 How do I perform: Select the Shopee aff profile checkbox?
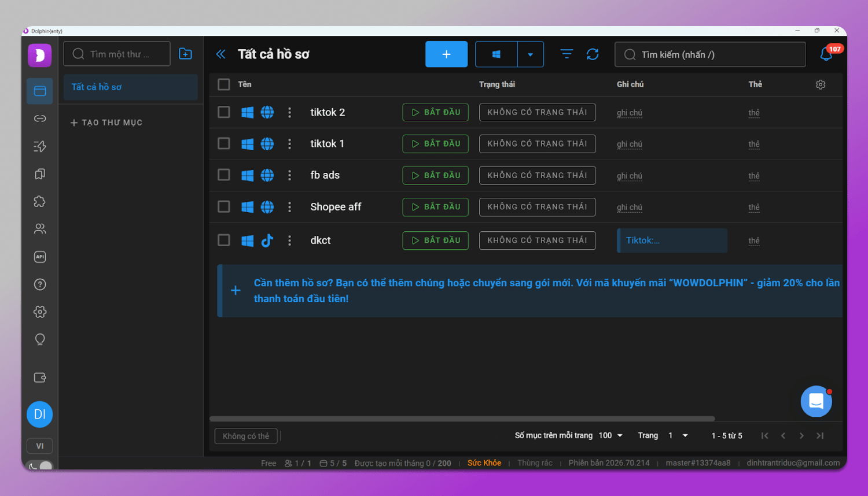(224, 207)
